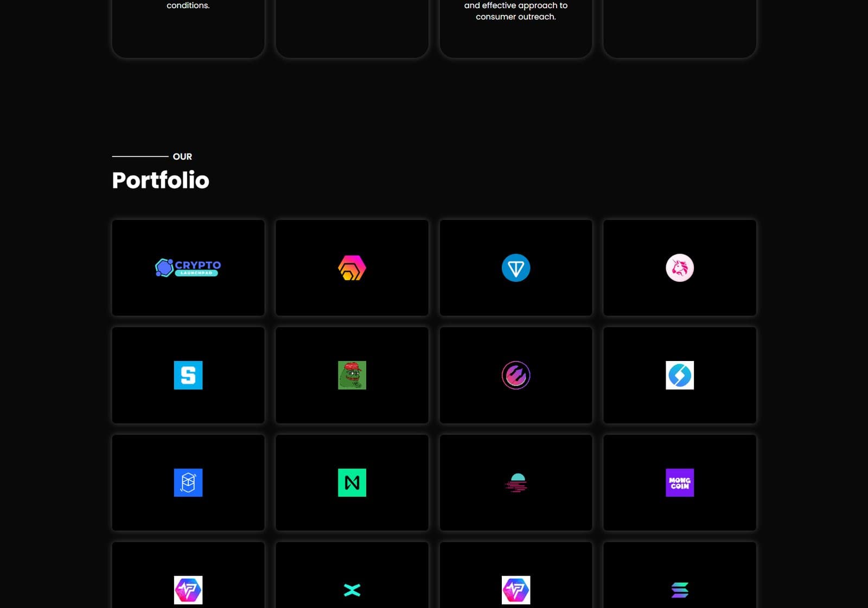Select the Pepe frog logo
Screen dimensions: 868x608
(x=352, y=375)
